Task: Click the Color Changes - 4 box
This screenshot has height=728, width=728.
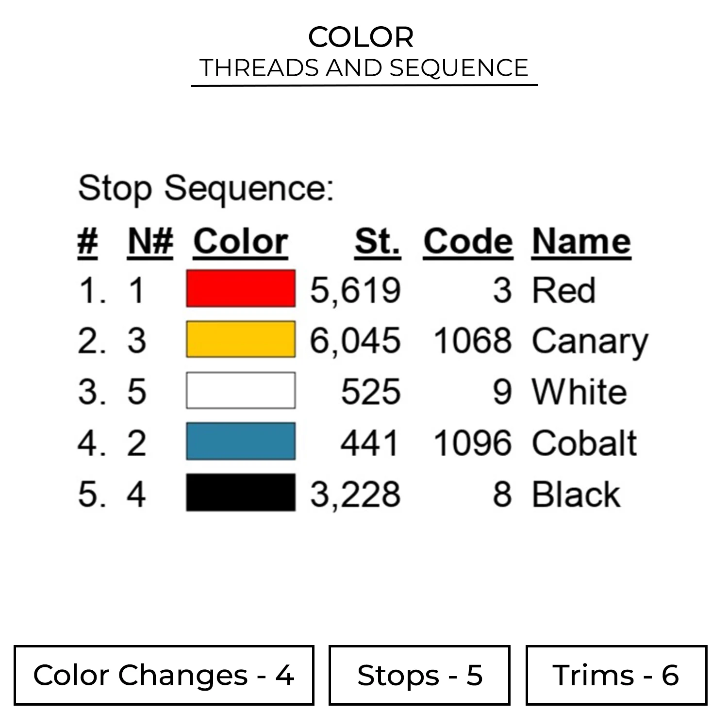Action: tap(164, 675)
